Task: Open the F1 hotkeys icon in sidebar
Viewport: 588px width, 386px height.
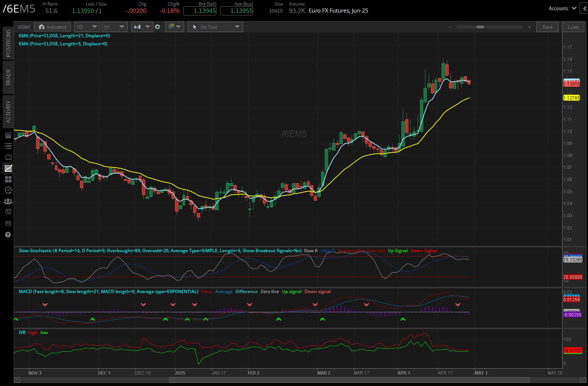Action: tap(8, 223)
